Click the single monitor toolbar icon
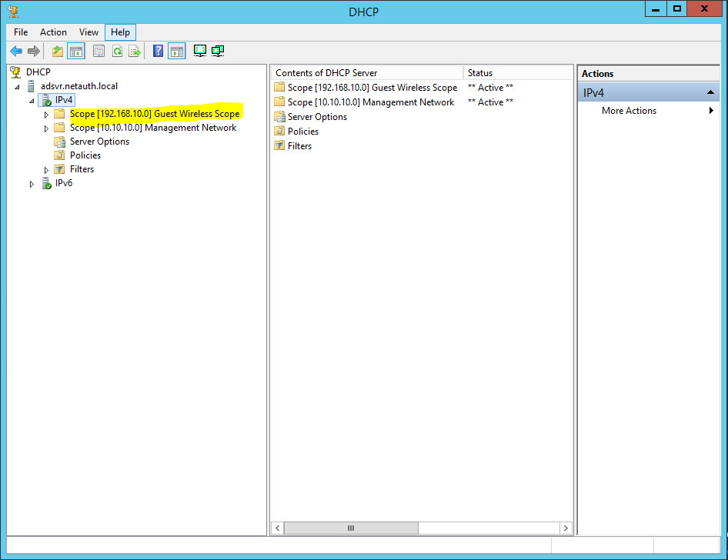Viewport: 728px width, 560px height. point(199,51)
